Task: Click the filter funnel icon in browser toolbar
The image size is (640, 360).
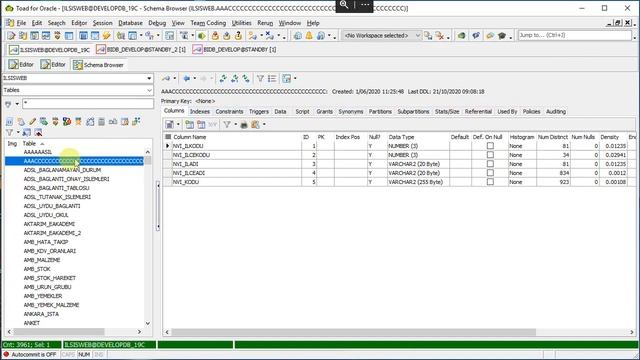Action: pos(260,78)
